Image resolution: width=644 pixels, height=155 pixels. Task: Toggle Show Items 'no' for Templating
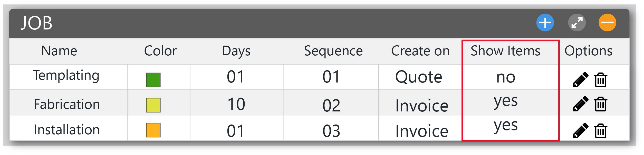click(506, 77)
